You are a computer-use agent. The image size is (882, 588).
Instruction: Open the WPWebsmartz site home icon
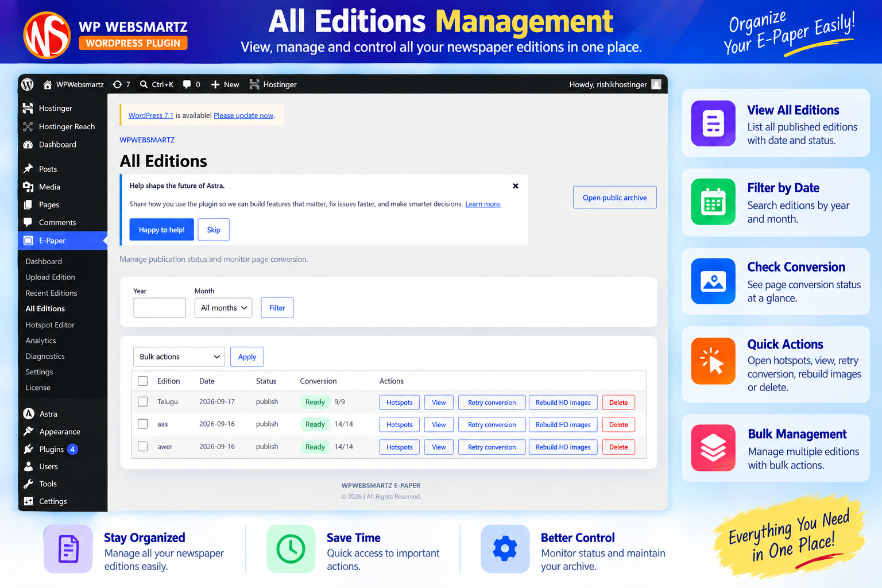pyautogui.click(x=48, y=84)
